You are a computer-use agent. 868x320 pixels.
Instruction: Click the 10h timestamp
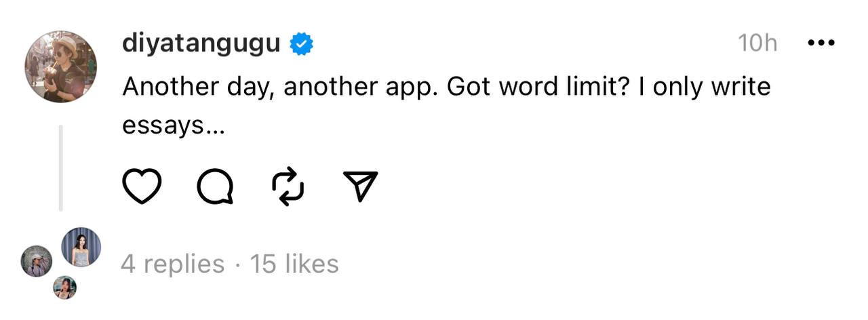pos(757,43)
